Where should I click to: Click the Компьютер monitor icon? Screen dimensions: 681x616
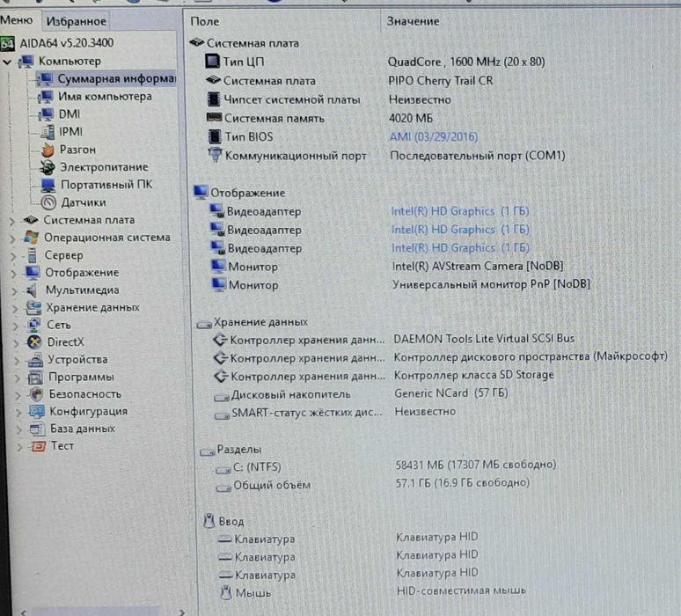click(x=26, y=62)
